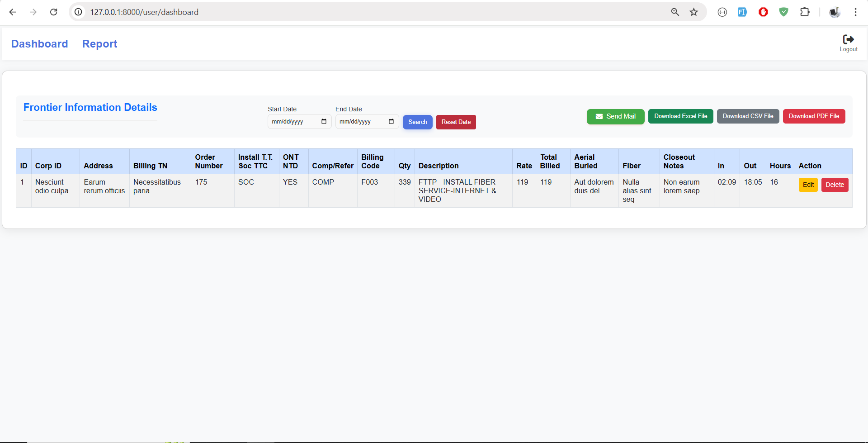Click the zoom magnifier icon in address bar

[675, 12]
